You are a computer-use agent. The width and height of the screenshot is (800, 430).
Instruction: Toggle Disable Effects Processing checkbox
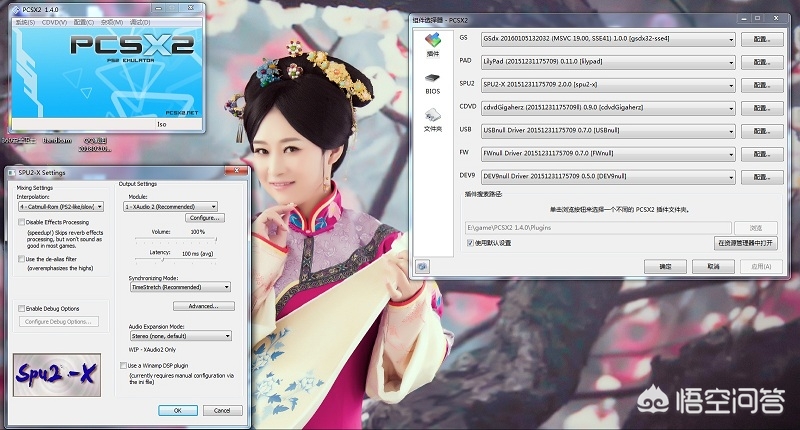(x=21, y=222)
